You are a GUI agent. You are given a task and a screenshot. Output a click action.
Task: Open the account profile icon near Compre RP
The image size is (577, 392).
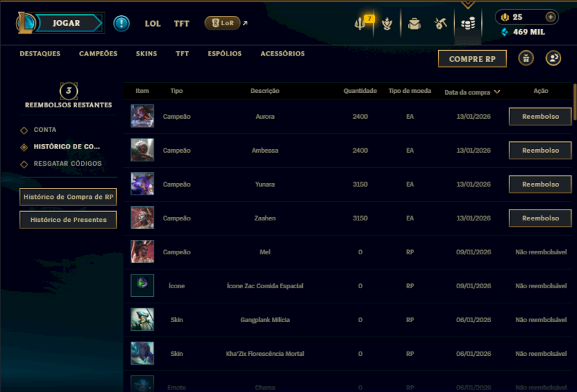(x=553, y=58)
